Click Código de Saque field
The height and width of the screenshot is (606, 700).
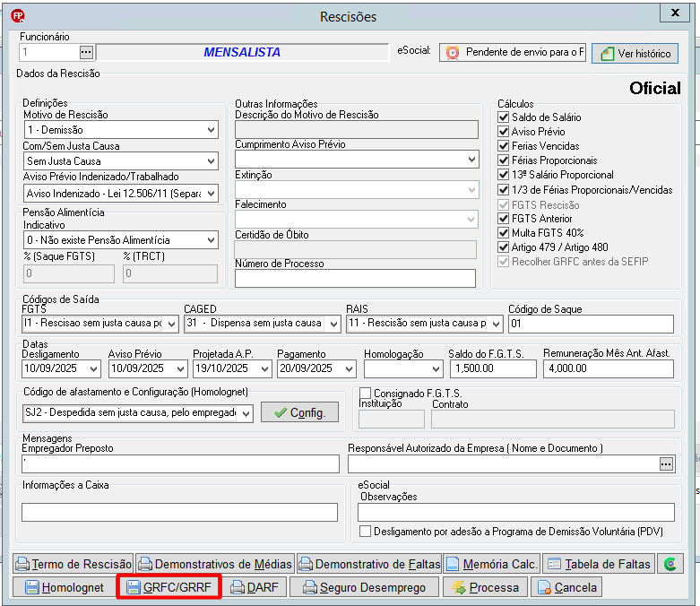click(x=591, y=324)
